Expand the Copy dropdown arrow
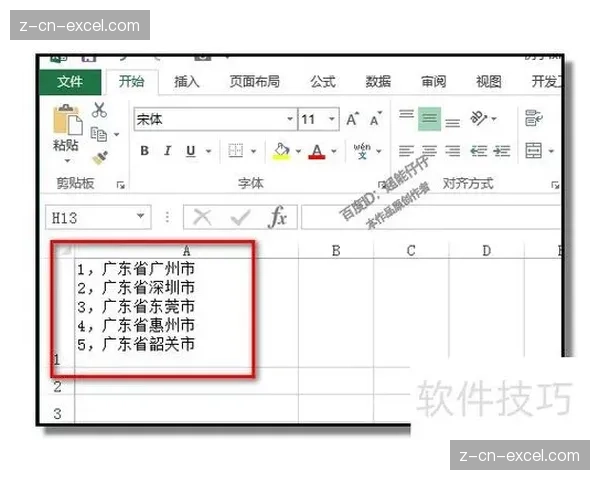Viewport: 600px width, 480px height. click(116, 134)
